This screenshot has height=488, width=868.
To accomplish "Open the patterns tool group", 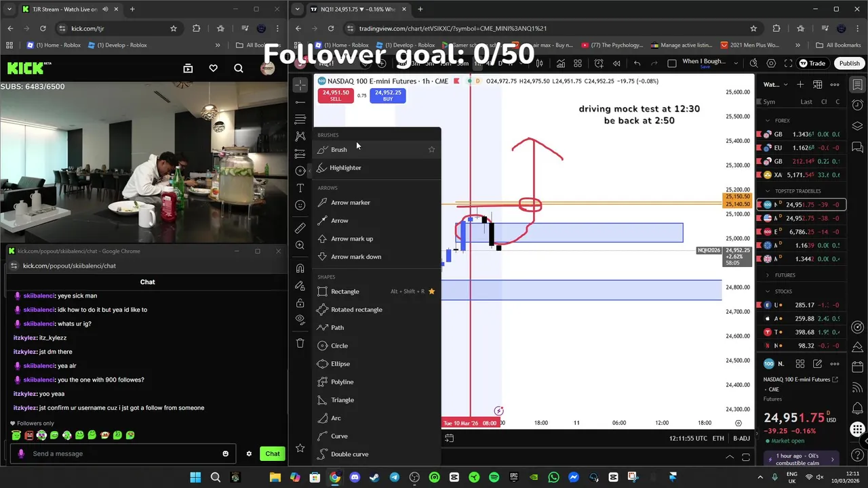I will pos(300,136).
